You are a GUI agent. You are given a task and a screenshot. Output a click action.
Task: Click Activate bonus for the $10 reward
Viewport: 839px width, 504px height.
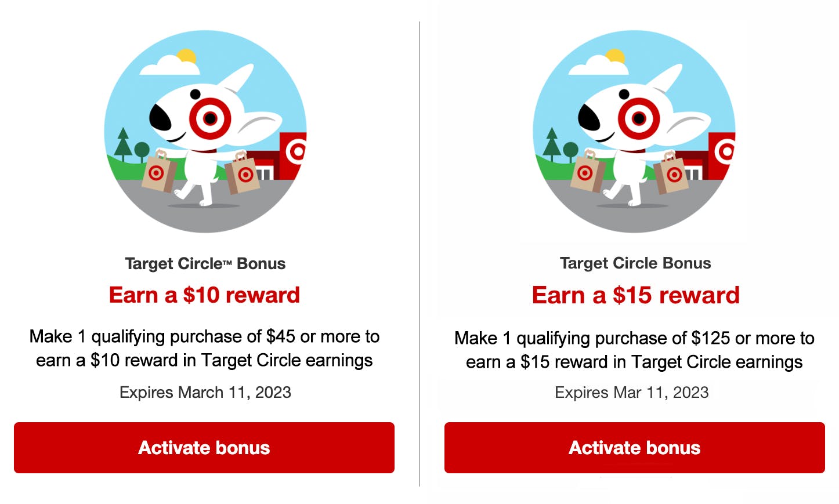click(204, 448)
